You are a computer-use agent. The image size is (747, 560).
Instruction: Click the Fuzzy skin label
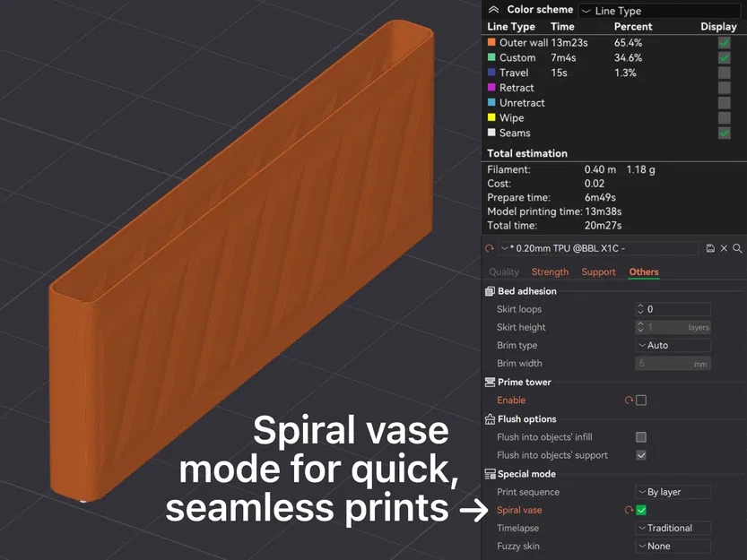click(518, 547)
